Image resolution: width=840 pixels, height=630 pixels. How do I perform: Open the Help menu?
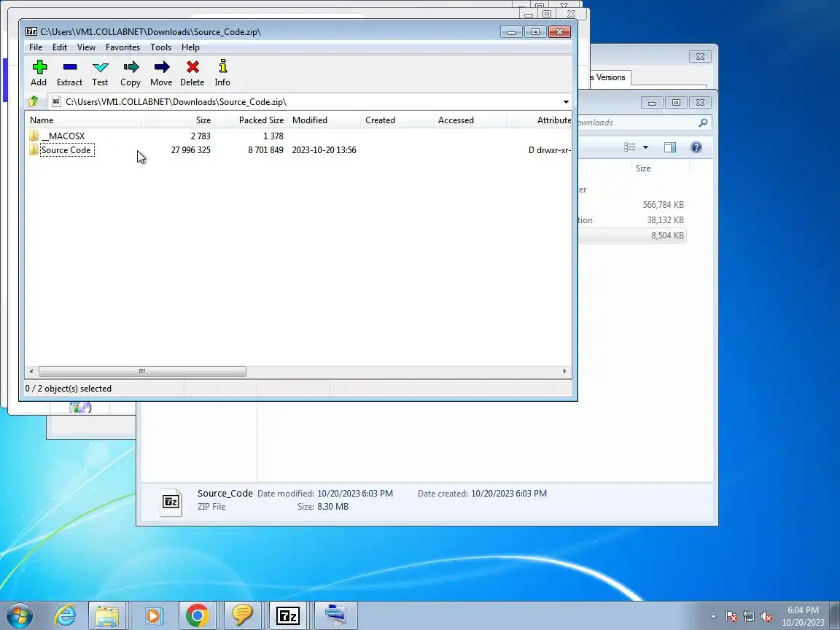pyautogui.click(x=190, y=47)
